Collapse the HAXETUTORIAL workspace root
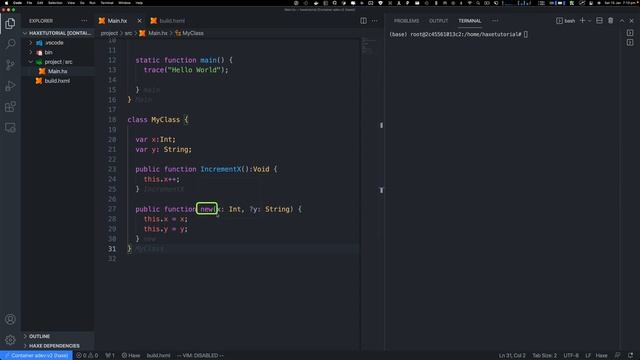This screenshot has width=640, height=360. [x=58, y=33]
